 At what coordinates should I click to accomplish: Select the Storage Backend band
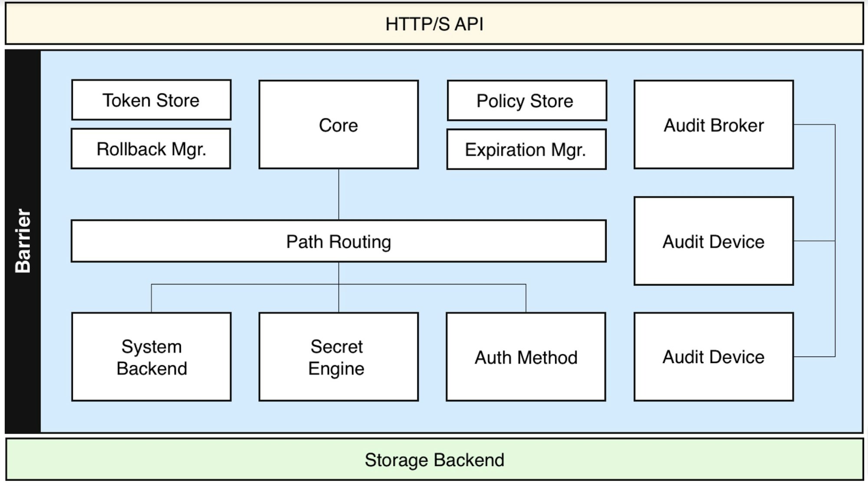(434, 458)
